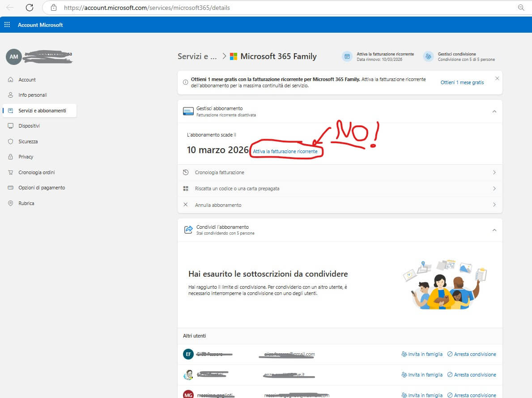Click the Microsoft 365 Family logo

coord(233,56)
